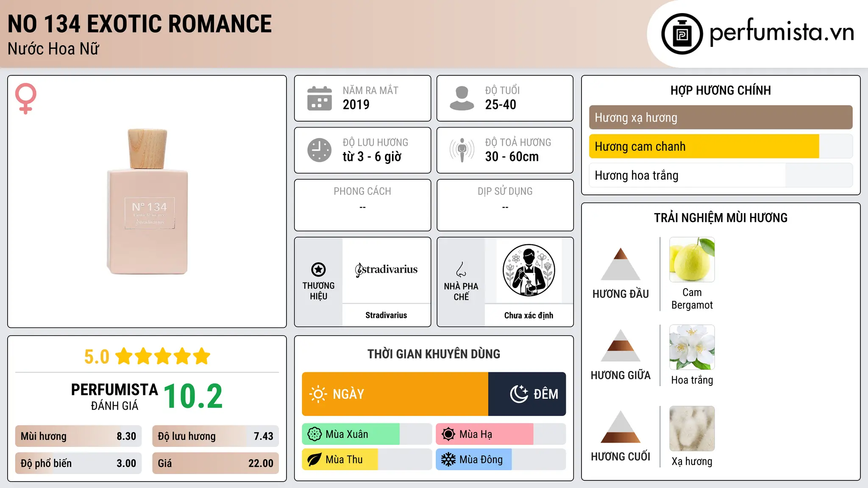This screenshot has width=868, height=488.
Task: Click the star badge brand icon
Action: (318, 269)
